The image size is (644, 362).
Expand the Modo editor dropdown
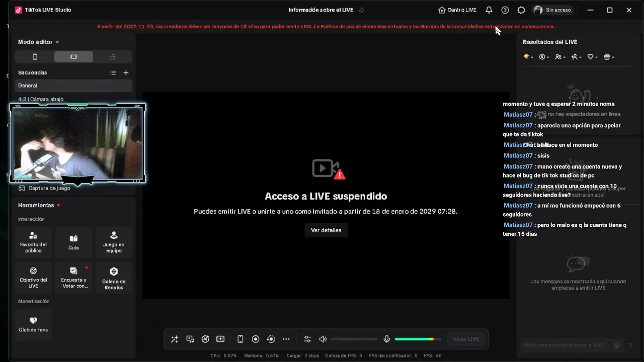39,42
